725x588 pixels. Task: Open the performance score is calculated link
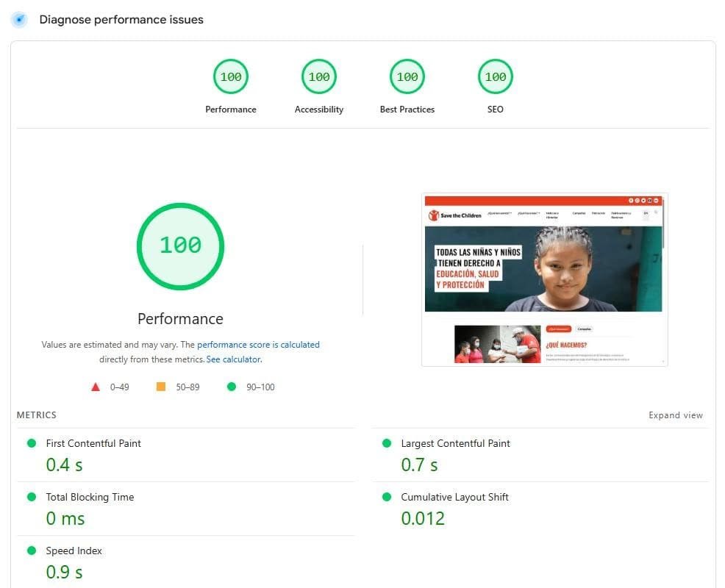coord(258,345)
